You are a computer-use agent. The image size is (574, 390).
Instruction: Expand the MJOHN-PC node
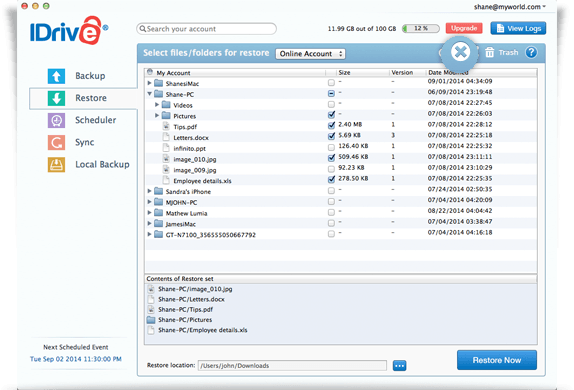pyautogui.click(x=149, y=202)
